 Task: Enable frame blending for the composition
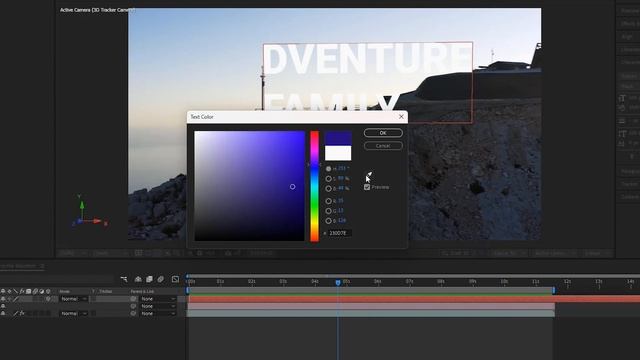149,279
